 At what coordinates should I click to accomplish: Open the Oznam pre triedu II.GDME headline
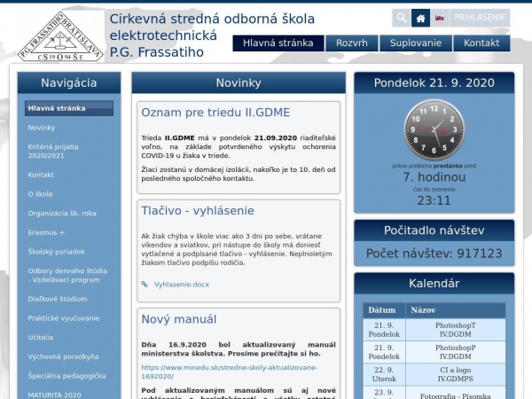215,113
